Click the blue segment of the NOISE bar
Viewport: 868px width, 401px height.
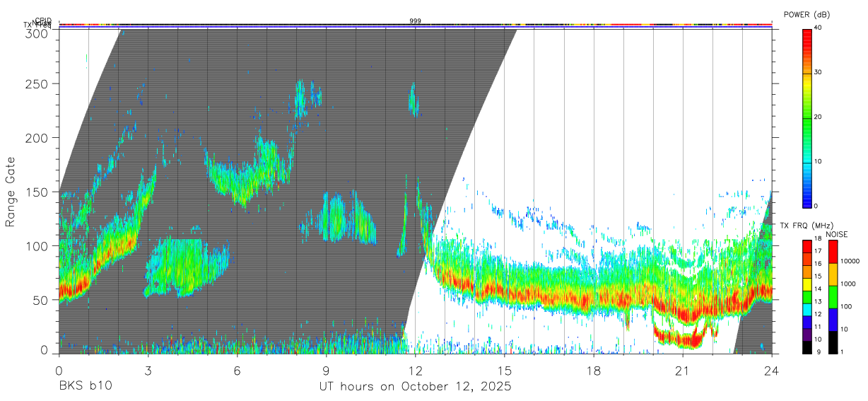833,320
